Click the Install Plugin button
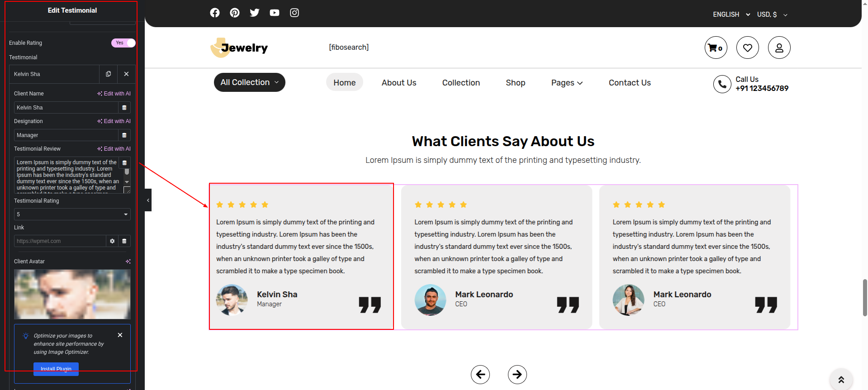The image size is (868, 390). tap(56, 369)
